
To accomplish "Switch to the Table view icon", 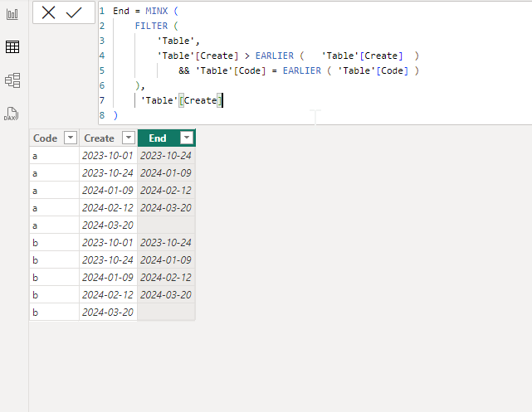I will click(12, 46).
